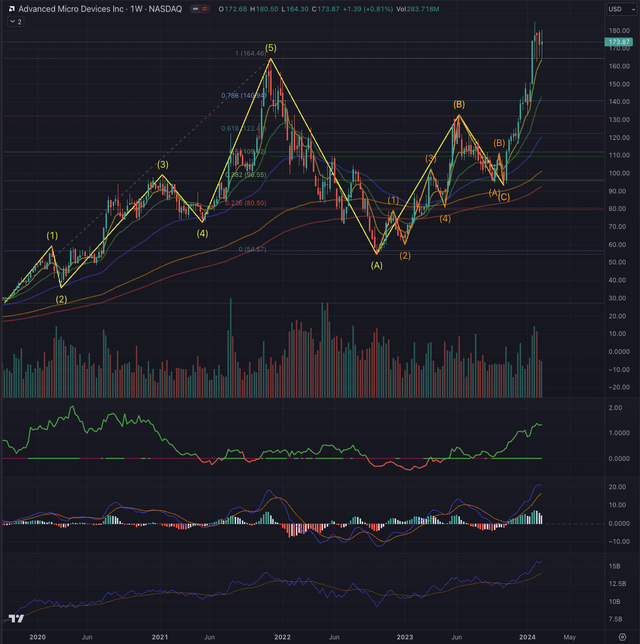Click 2023 on the time axis
The image size is (640, 644).
405,637
